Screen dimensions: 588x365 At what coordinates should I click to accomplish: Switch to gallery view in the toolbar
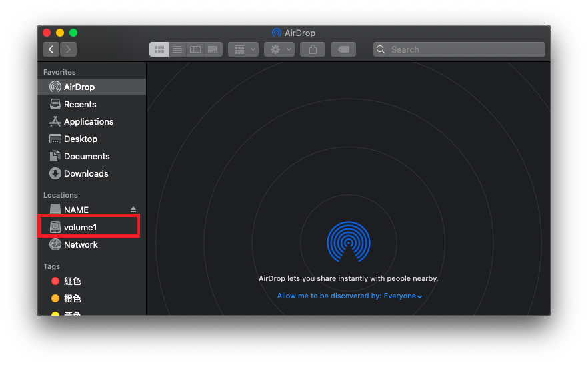coord(213,49)
